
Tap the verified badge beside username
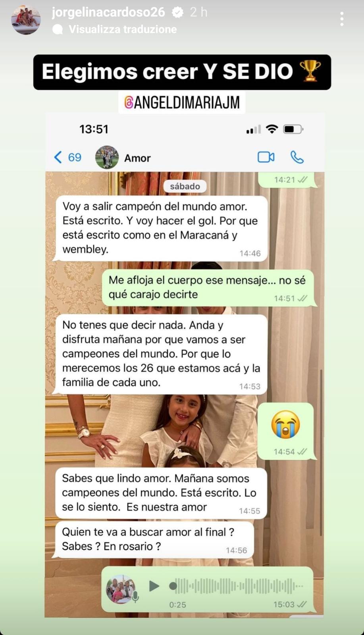[177, 12]
